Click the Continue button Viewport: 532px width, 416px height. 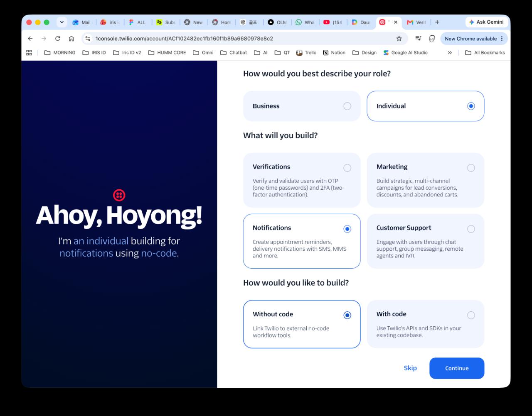457,368
